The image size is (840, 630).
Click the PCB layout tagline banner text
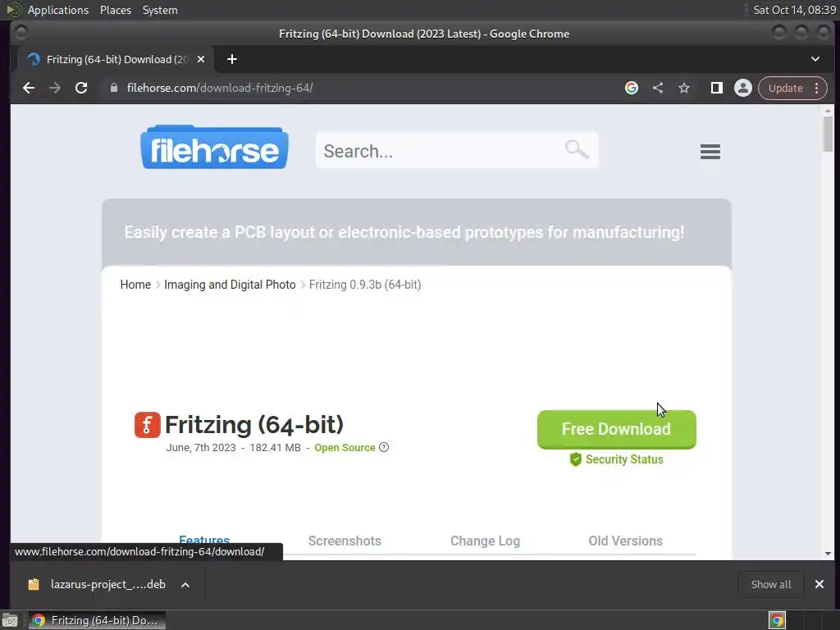(404, 232)
